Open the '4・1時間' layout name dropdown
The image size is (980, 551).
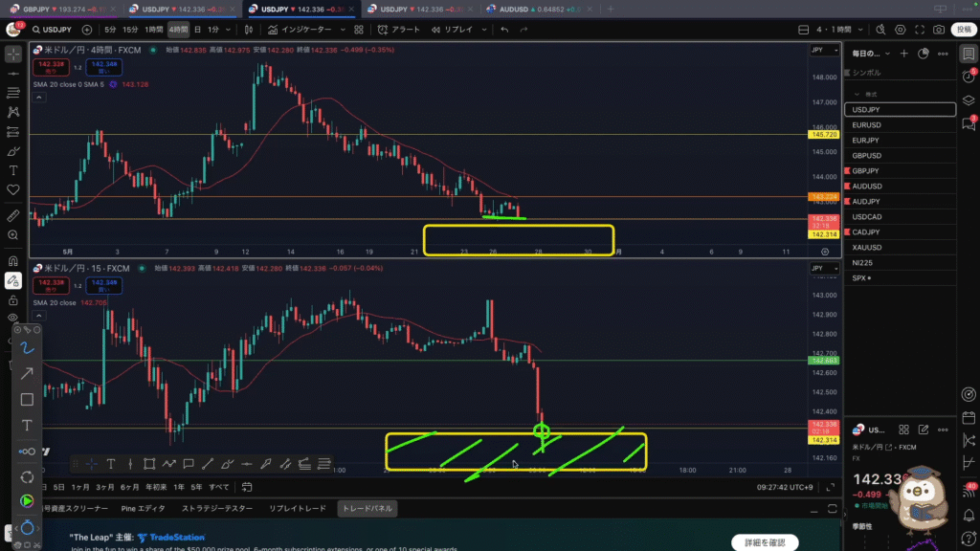pyautogui.click(x=839, y=30)
